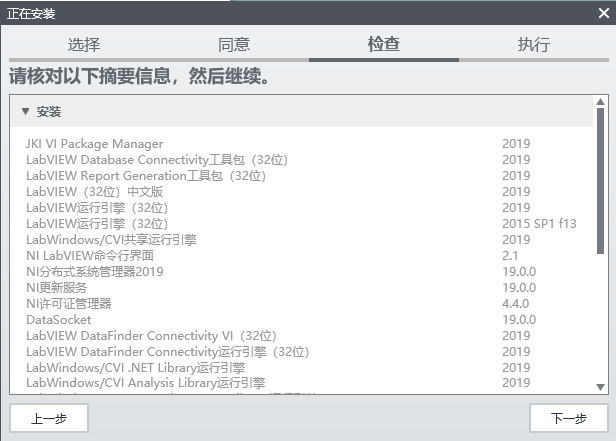Switch to the 同意 tab

(234, 45)
